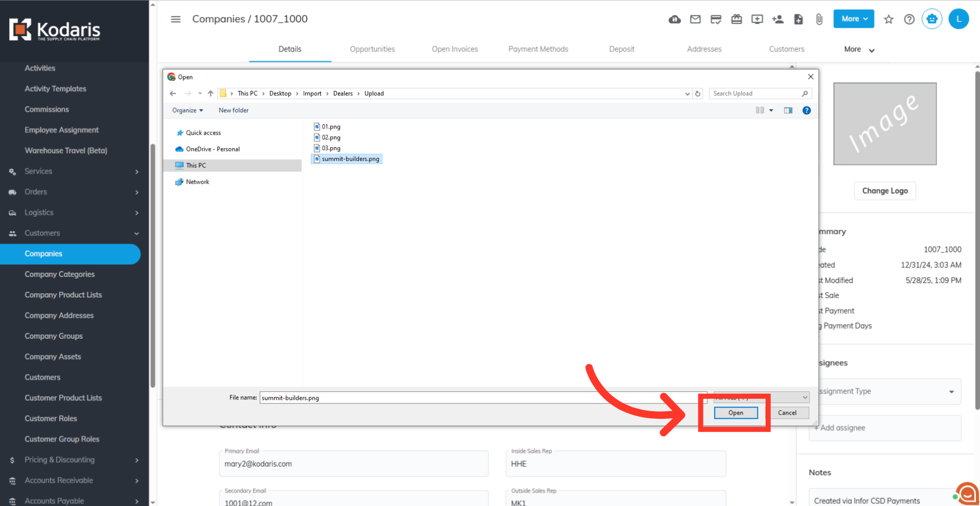Expand the Orders sidebar section

(x=75, y=192)
